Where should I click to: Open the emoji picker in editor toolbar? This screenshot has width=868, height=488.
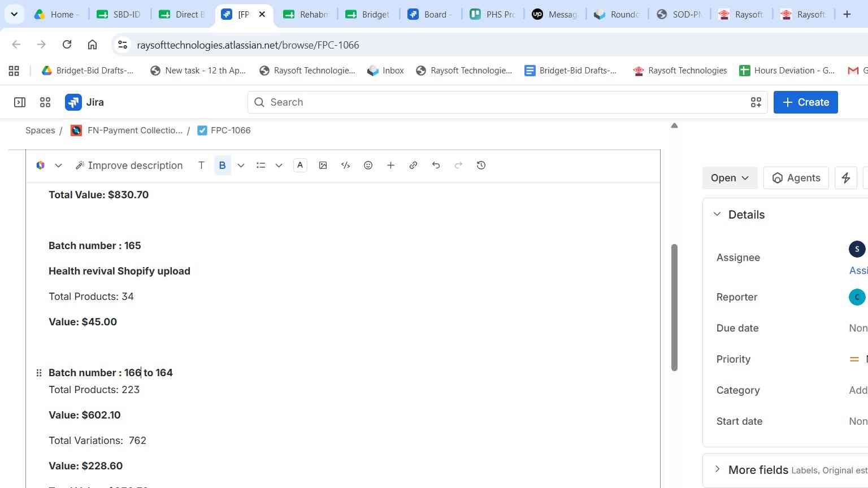coord(368,165)
